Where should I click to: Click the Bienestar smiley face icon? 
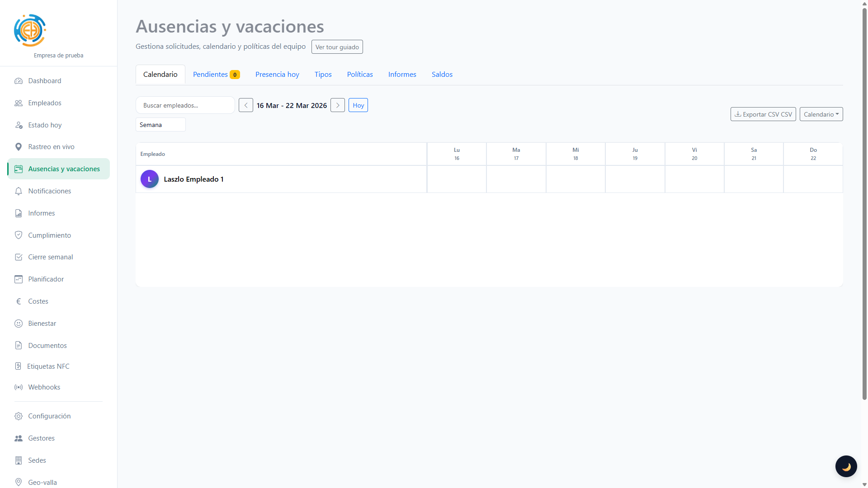(19, 324)
